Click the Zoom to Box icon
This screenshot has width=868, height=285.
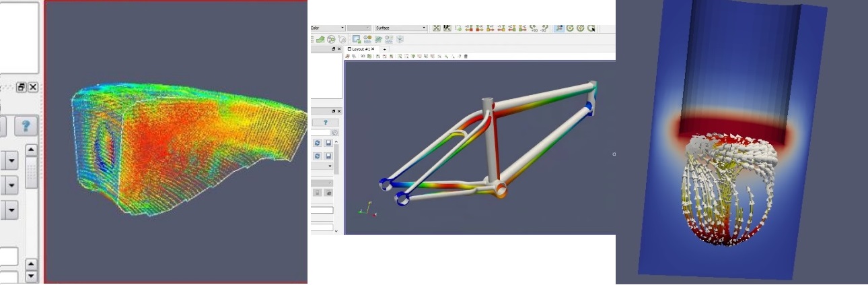(x=458, y=28)
